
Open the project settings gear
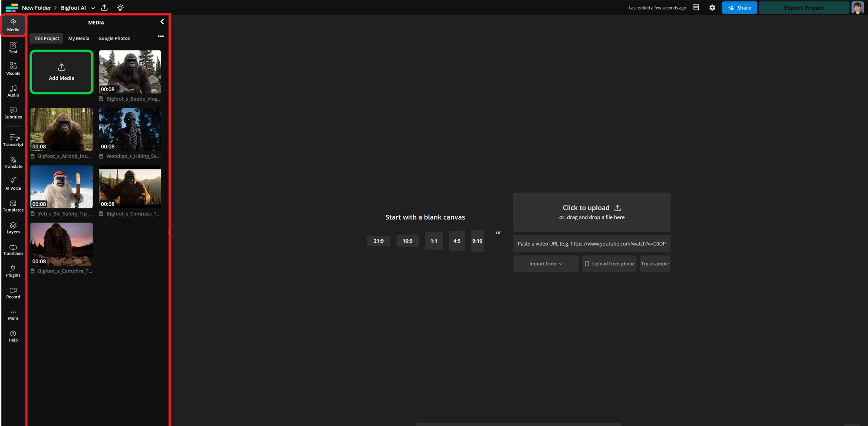712,7
